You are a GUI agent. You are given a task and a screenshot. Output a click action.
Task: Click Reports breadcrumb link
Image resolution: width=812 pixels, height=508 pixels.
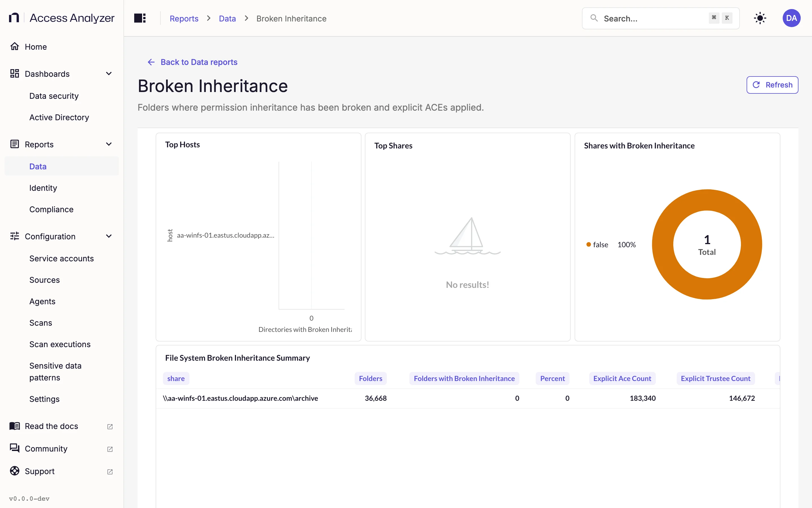pyautogui.click(x=184, y=18)
